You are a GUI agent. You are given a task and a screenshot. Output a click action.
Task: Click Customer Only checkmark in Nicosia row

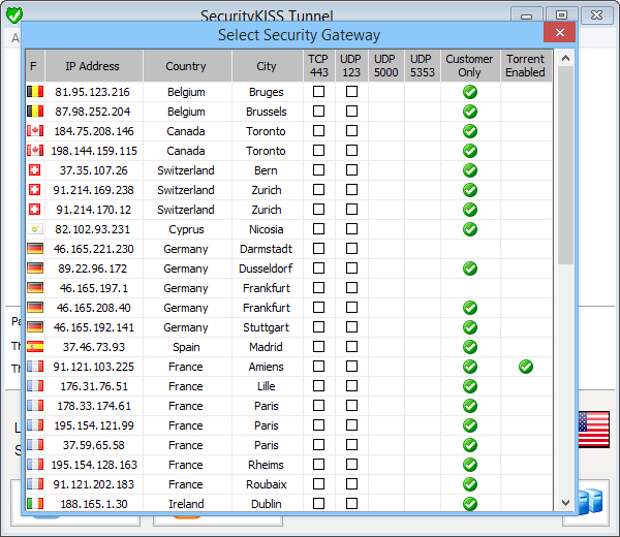click(x=470, y=229)
